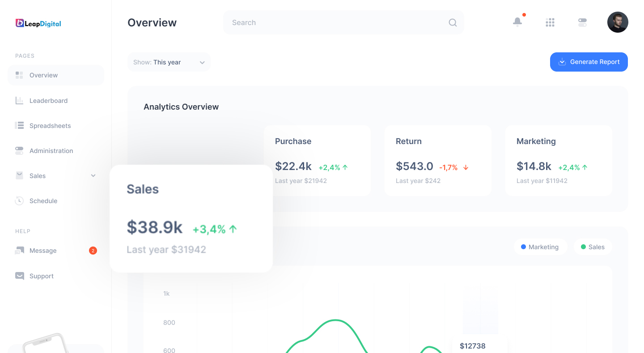
Task: Click the Overview page title
Action: click(152, 23)
